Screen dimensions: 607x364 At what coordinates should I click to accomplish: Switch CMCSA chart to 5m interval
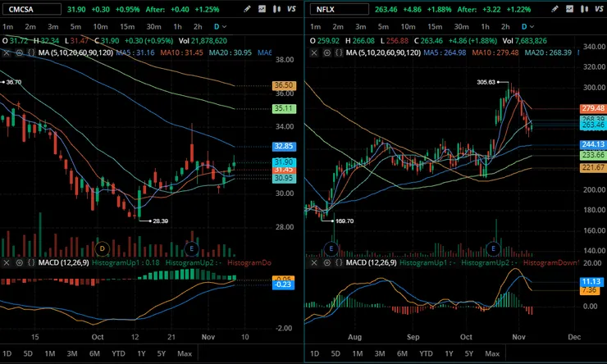click(75, 27)
